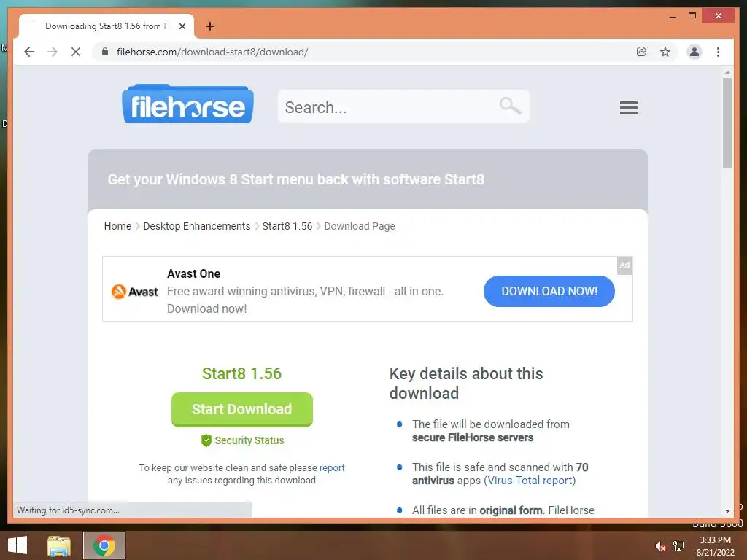The width and height of the screenshot is (747, 560).
Task: Open Desktop Enhancements breadcrumb
Action: coord(197,226)
